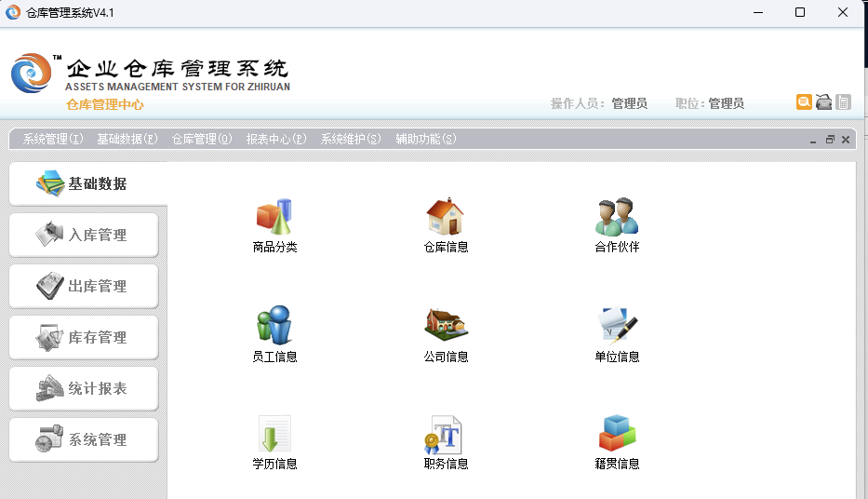Switch to 入库管理 sidebar tab
The image size is (868, 499).
pos(84,236)
